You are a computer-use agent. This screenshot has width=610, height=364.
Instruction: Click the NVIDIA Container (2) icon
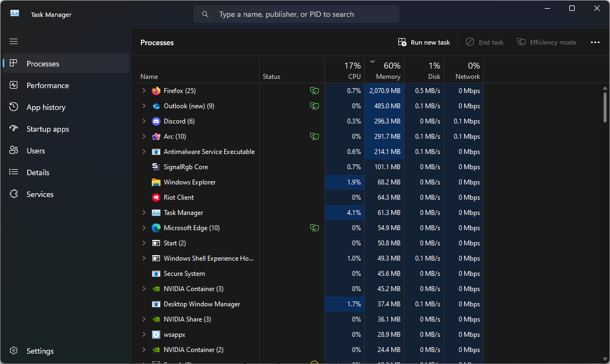(x=156, y=350)
